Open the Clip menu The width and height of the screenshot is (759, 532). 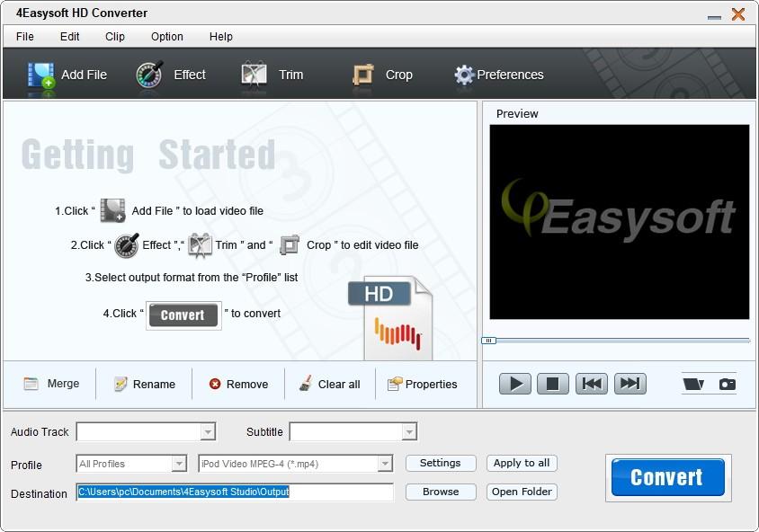[x=115, y=37]
